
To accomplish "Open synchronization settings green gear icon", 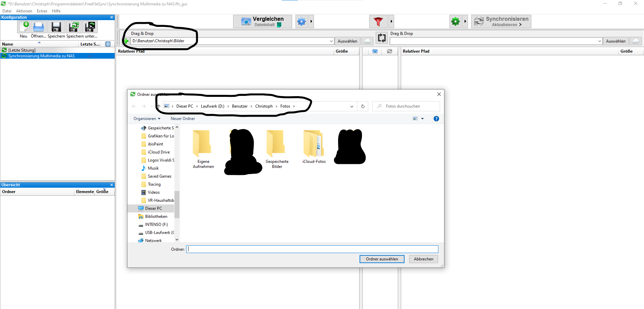I will coord(455,21).
